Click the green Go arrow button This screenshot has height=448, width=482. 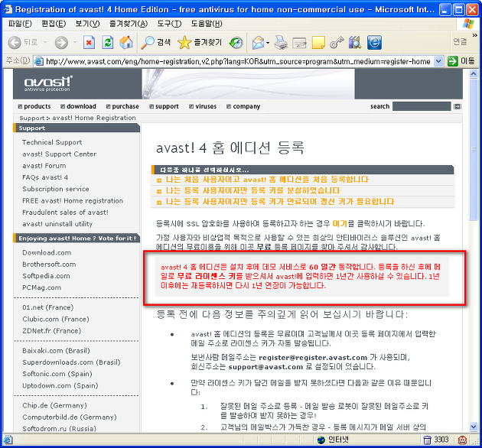[x=452, y=61]
